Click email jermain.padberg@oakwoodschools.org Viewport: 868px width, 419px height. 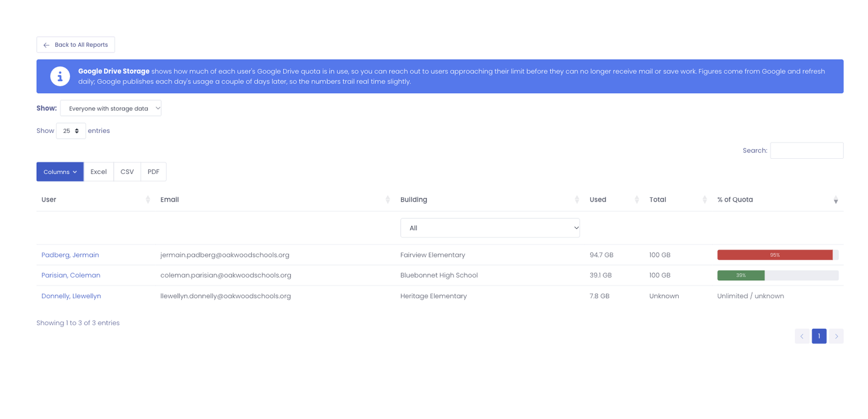click(225, 255)
